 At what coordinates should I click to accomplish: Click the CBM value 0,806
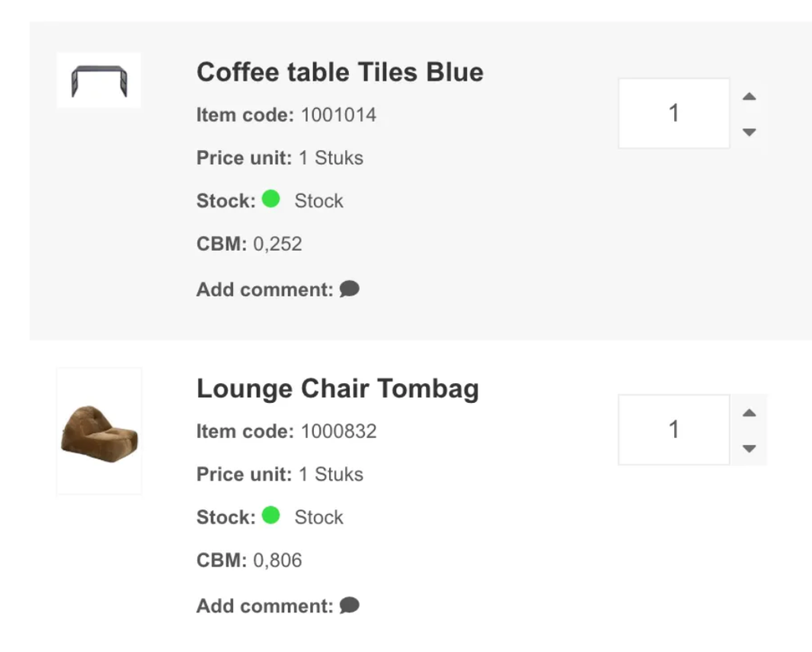click(x=278, y=560)
